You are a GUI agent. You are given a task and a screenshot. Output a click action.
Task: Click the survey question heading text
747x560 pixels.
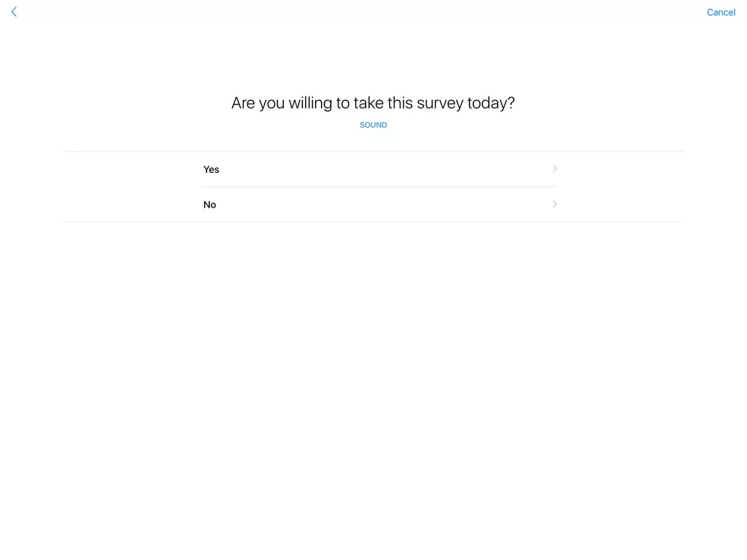pyautogui.click(x=373, y=103)
